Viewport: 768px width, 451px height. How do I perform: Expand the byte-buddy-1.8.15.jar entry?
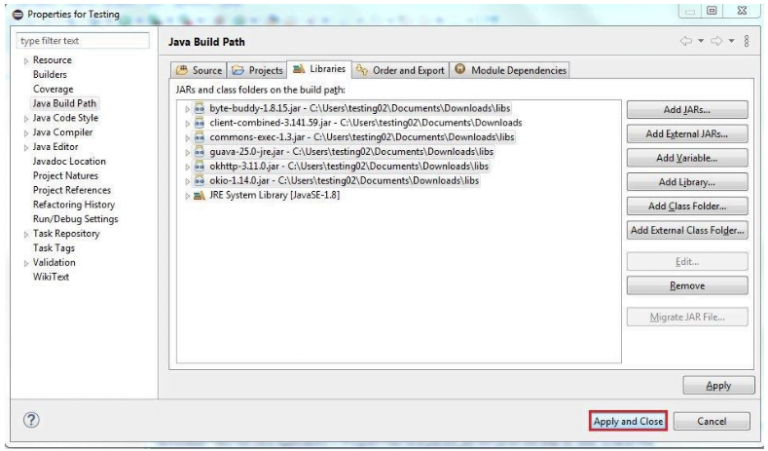[187, 109]
